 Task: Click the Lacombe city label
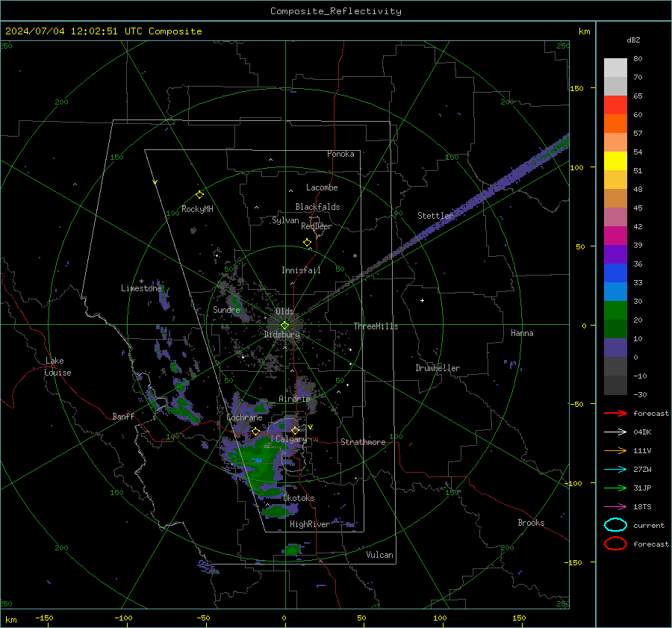[322, 187]
